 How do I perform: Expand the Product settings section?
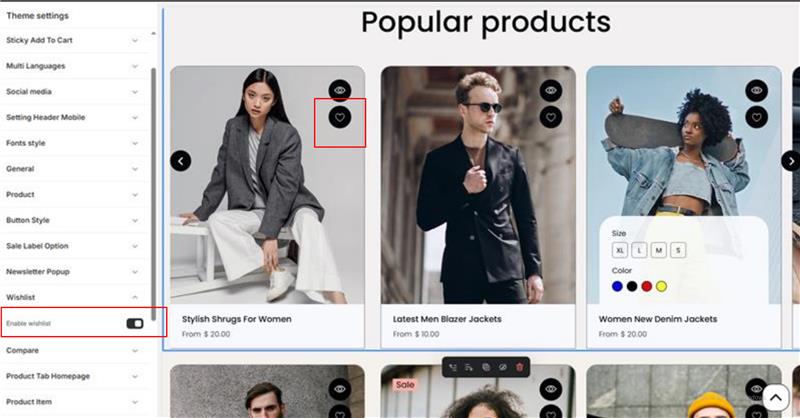[x=74, y=194]
